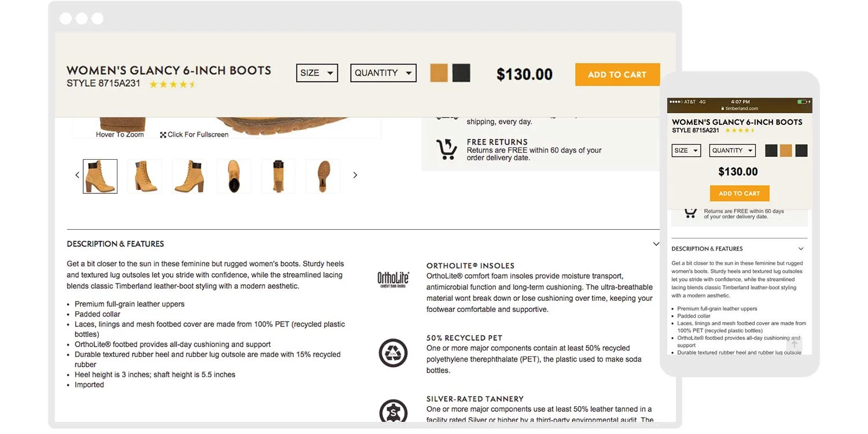Viewport: 868px width, 434px height.
Task: Click the star rating in desktop sticky header
Action: pyautogui.click(x=172, y=84)
